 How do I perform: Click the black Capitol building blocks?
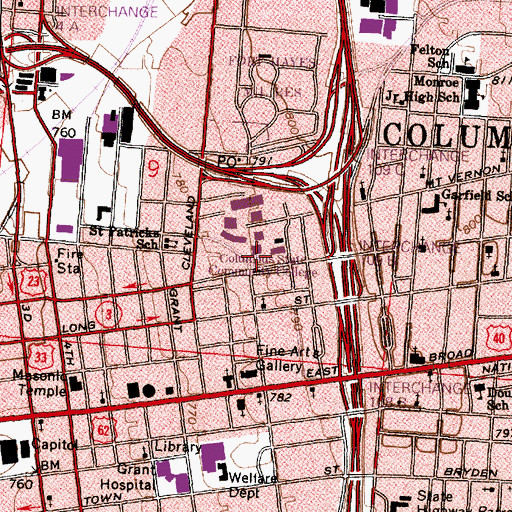(x=15, y=452)
